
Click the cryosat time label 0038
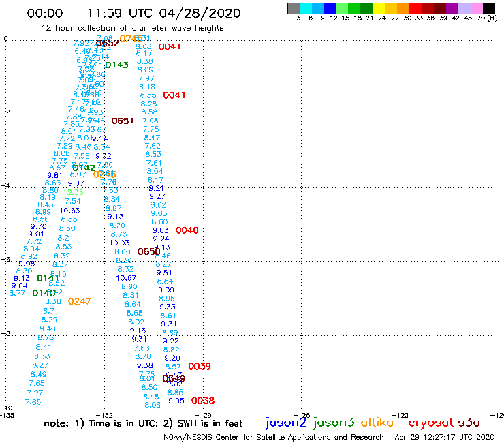point(203,401)
